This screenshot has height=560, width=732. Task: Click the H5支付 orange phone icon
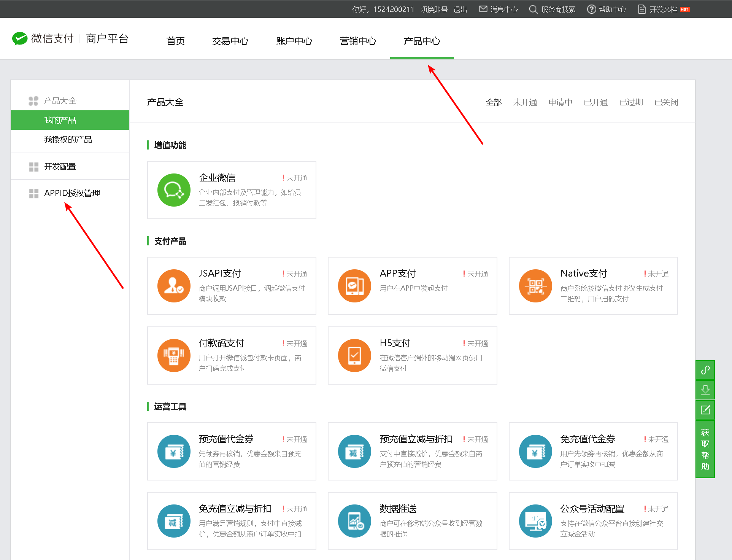click(354, 355)
